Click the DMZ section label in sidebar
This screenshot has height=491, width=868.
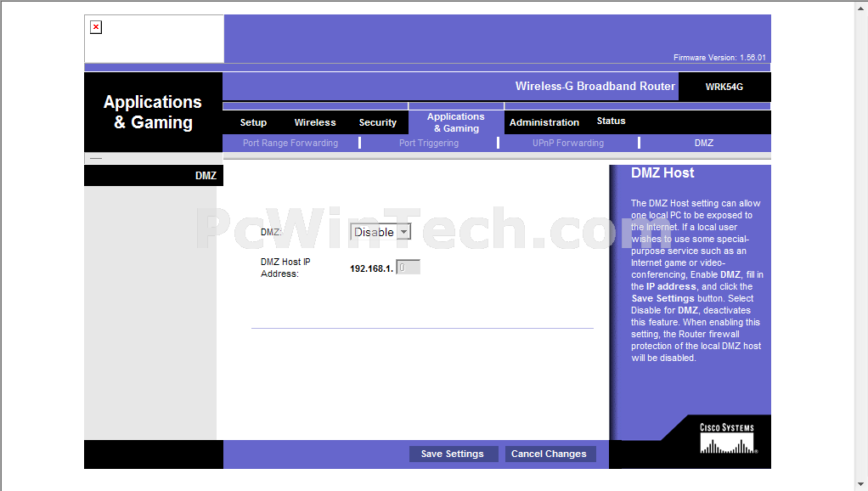[206, 176]
